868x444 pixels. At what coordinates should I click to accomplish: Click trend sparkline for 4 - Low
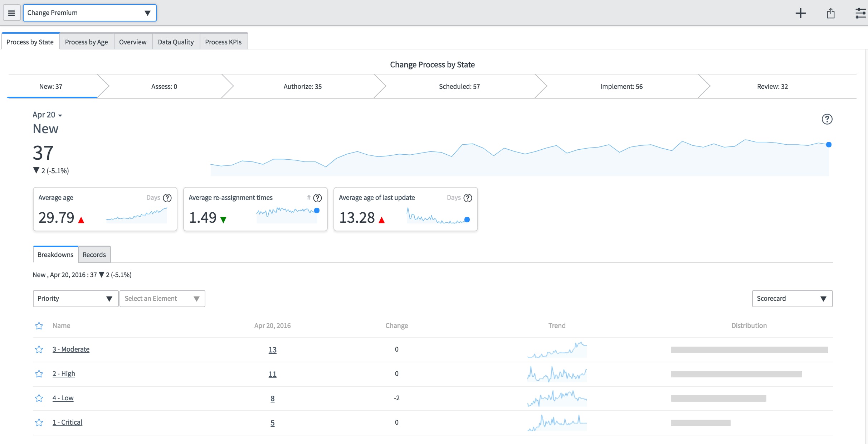click(x=557, y=398)
